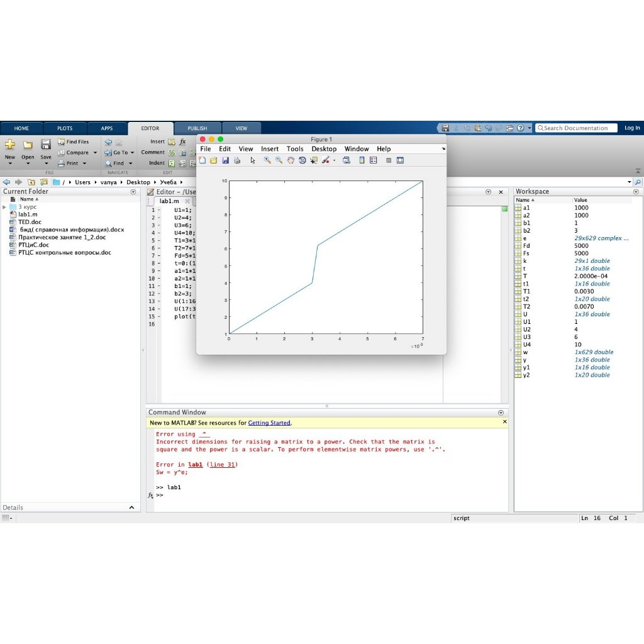Open the Tools menu in Figure 1
Screen dimensions: 644x644
[295, 148]
